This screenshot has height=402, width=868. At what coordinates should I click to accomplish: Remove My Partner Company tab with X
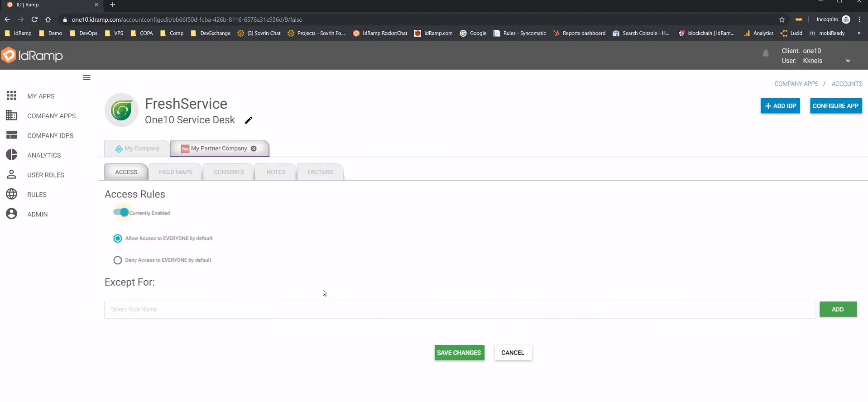pos(254,148)
